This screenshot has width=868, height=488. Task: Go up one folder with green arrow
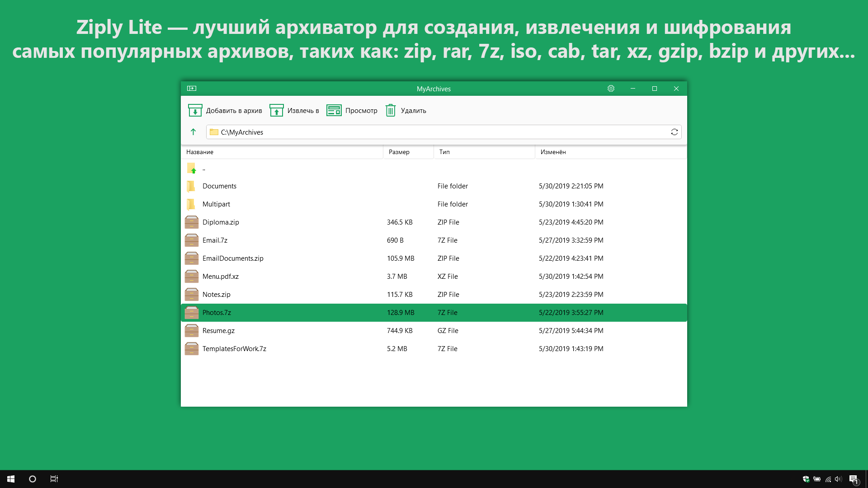pyautogui.click(x=193, y=132)
